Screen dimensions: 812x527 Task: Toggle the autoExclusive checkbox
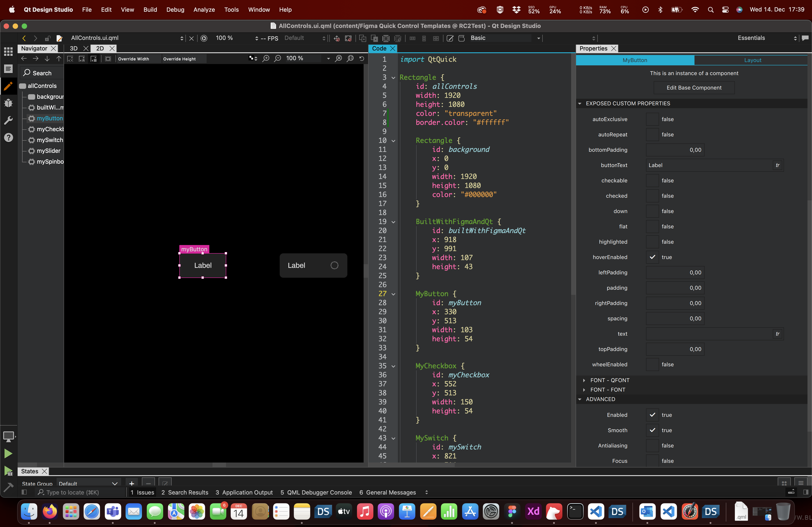pyautogui.click(x=652, y=119)
